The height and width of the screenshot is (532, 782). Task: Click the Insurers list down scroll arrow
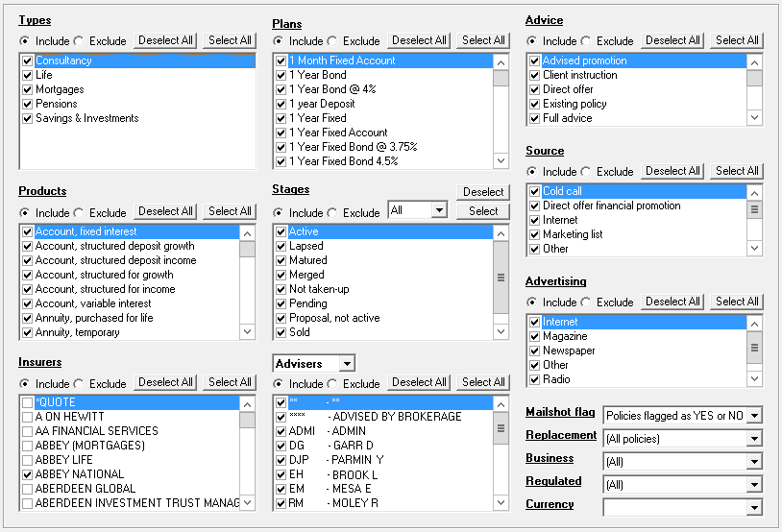tap(247, 502)
